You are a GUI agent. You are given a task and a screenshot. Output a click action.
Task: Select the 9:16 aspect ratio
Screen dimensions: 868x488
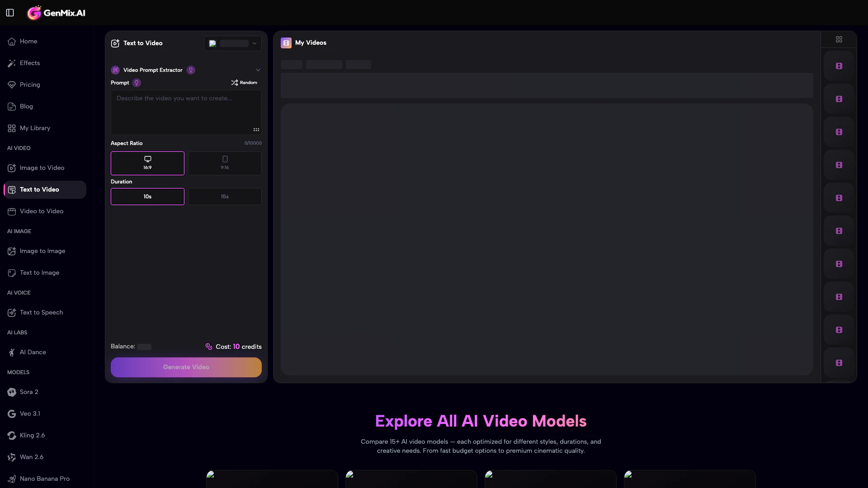[225, 163]
